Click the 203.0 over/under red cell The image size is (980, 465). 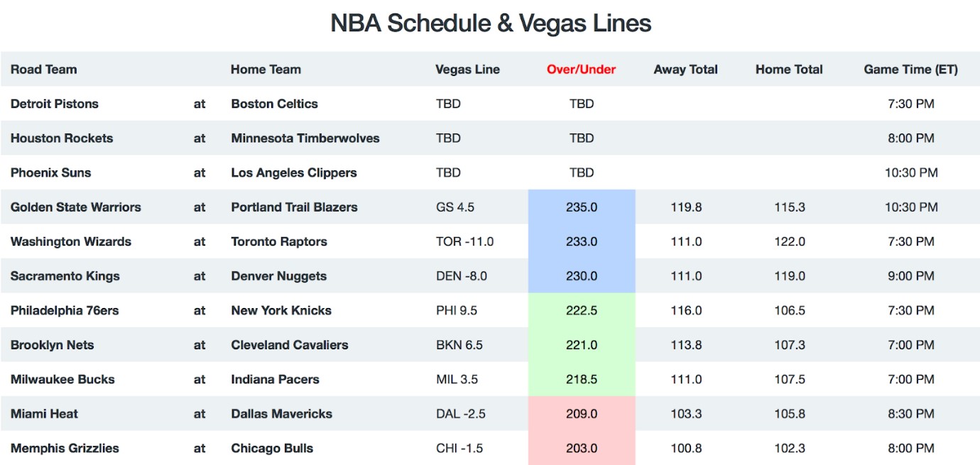pyautogui.click(x=582, y=448)
